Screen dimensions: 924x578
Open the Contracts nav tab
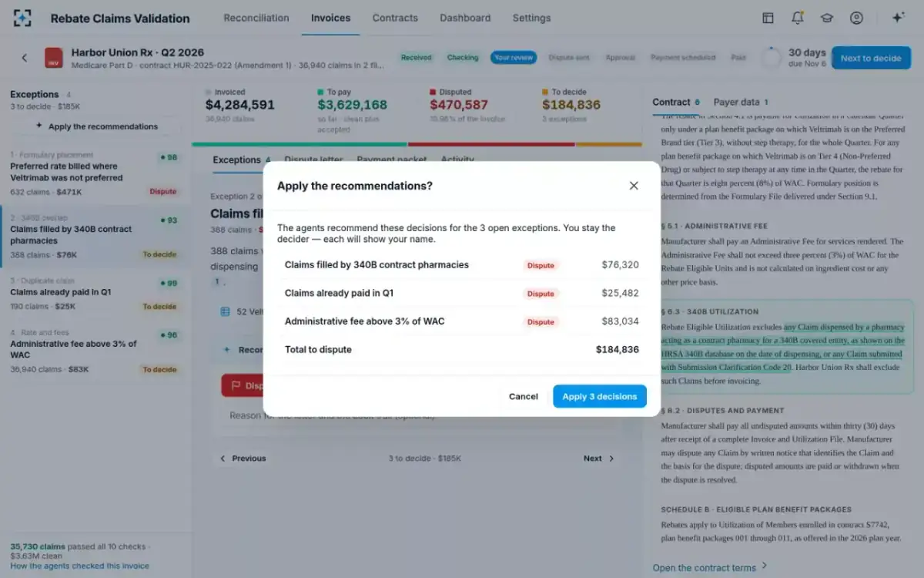[x=395, y=18]
